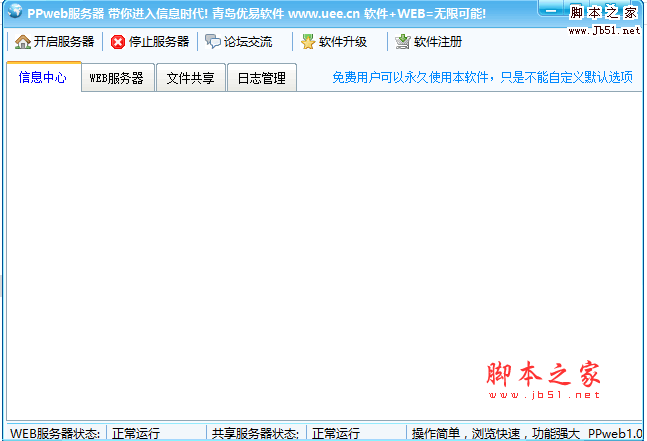Click the software registration download icon
Viewport: 647px width, 441px height.
403,42
